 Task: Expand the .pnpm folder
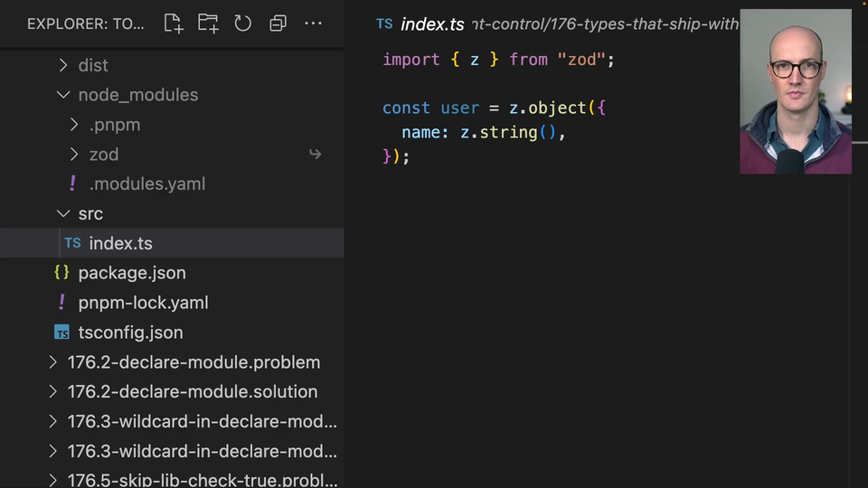point(74,125)
